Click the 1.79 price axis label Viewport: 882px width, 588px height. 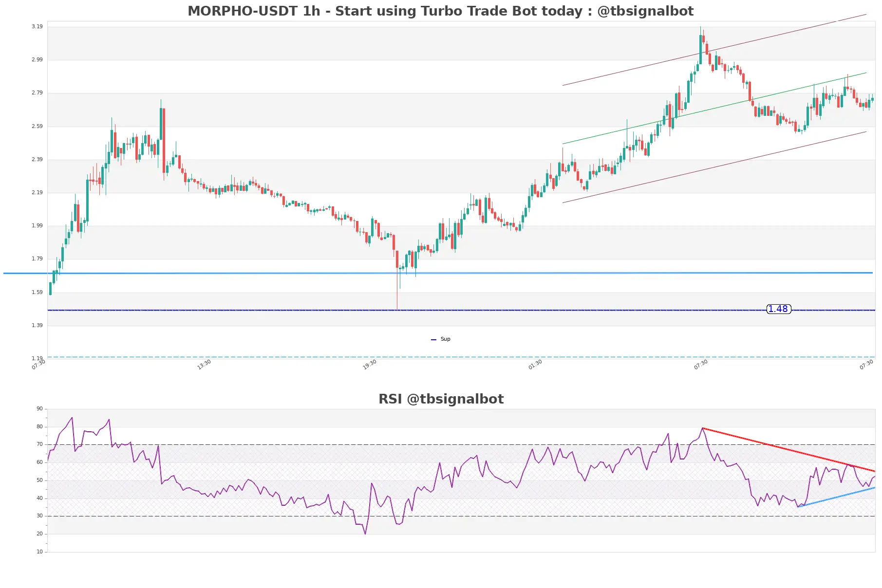pos(37,258)
